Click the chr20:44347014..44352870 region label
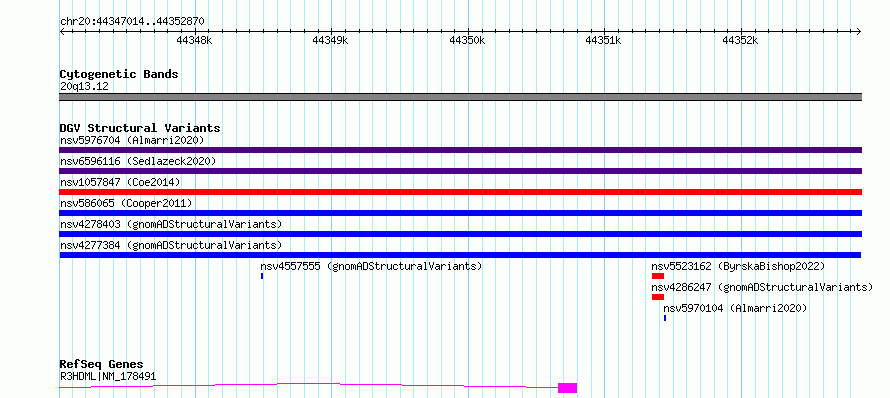Viewport: 890px width, 398px height. (x=132, y=21)
